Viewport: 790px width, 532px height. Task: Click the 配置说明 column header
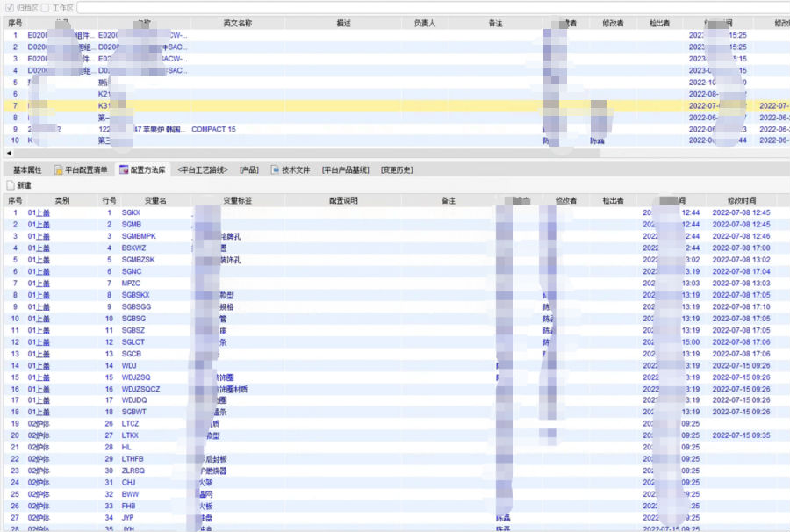tap(343, 200)
